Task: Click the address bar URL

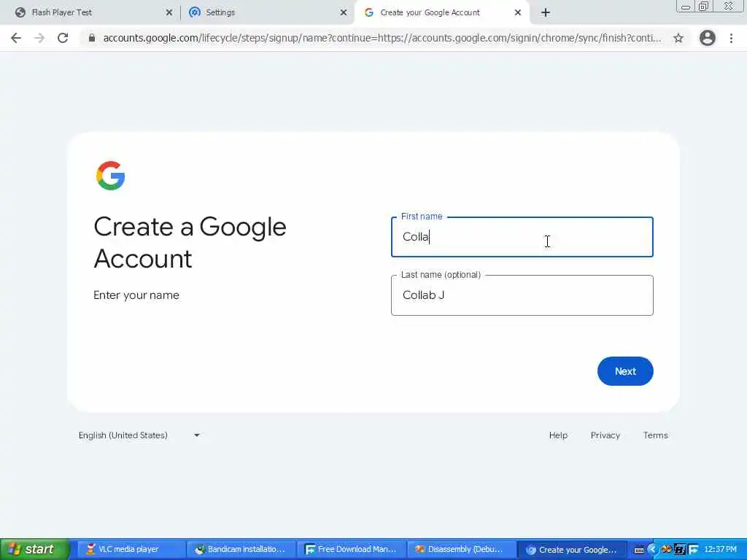Action: coord(382,38)
